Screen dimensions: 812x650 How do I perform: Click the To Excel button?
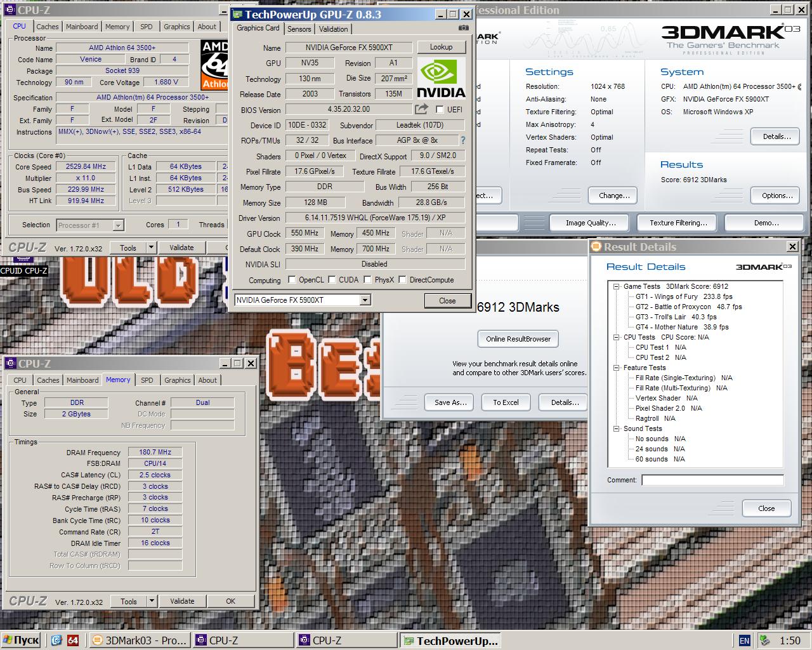click(506, 402)
